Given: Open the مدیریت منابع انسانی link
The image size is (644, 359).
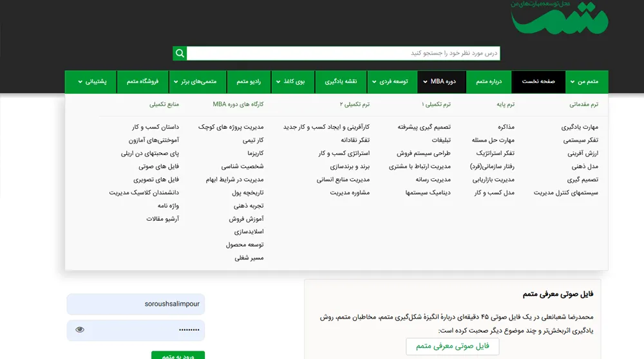Looking at the screenshot, I should point(343,179).
